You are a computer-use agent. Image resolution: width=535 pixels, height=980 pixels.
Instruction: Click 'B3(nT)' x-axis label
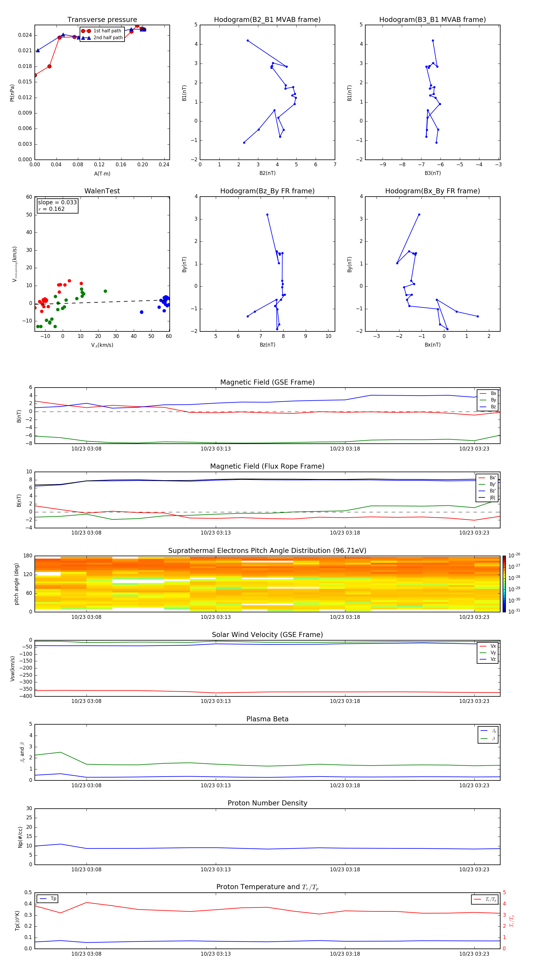click(x=432, y=173)
